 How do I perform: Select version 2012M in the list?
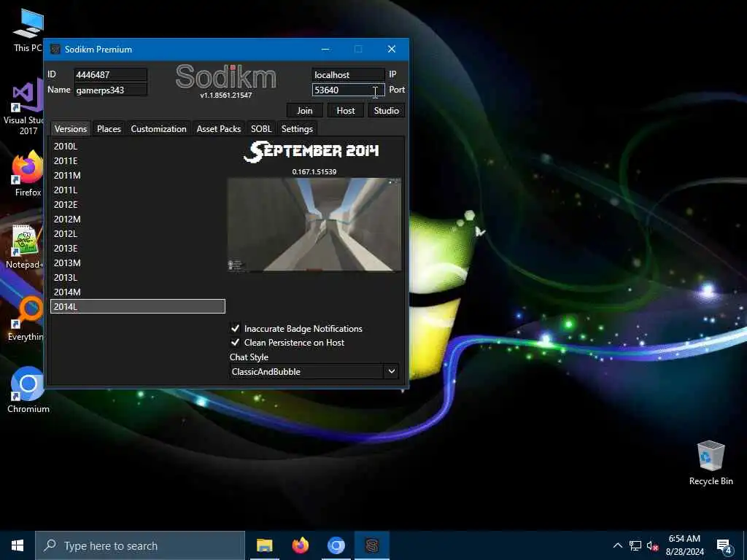click(138, 219)
